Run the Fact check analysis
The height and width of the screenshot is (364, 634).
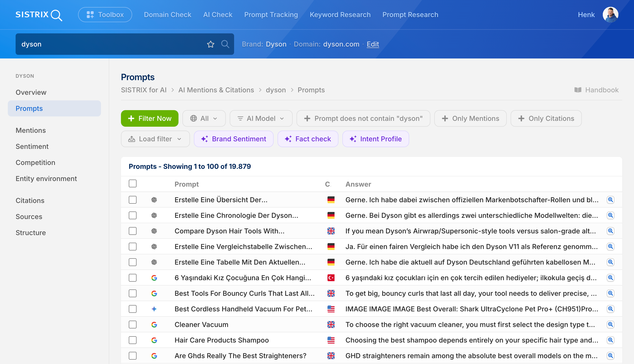[x=308, y=139]
